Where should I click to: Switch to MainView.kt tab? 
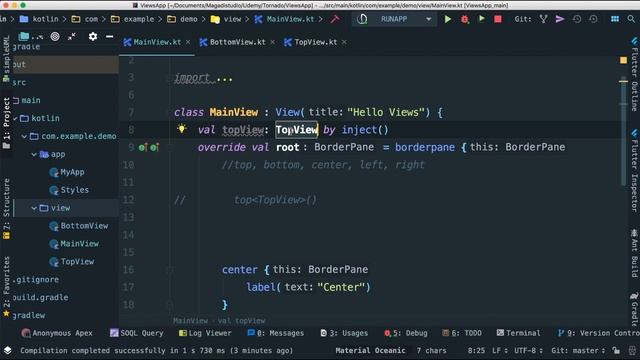point(157,42)
